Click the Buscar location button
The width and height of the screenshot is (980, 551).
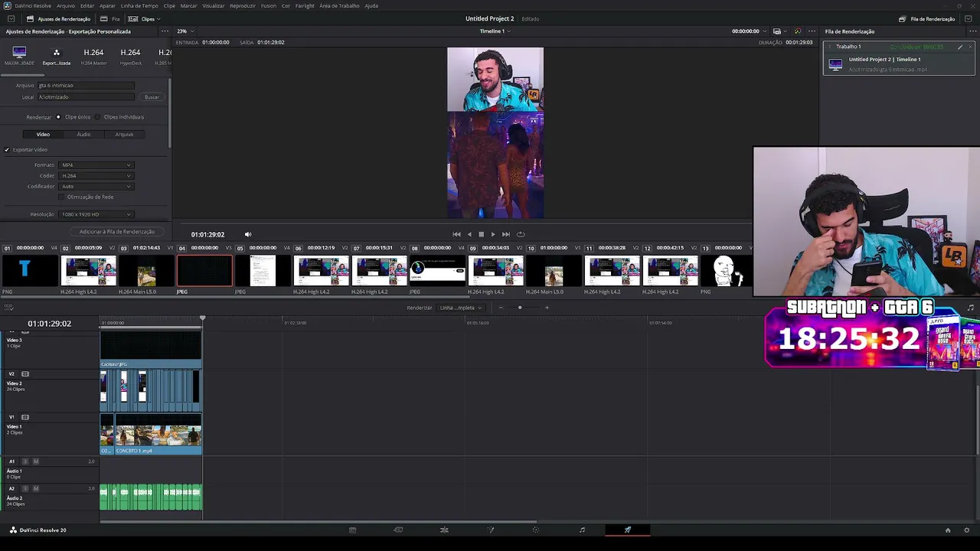tap(152, 97)
